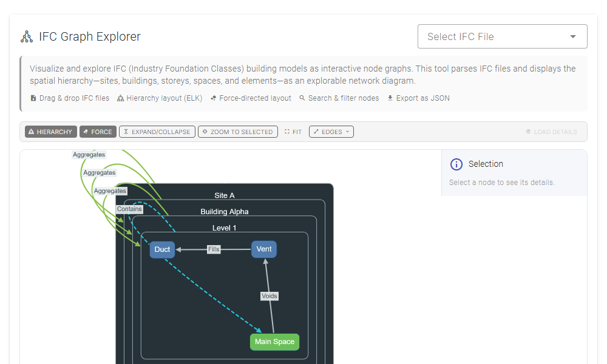This screenshot has height=364, width=607.
Task: Click the graph icon beside IFC Graph Explorer title
Action: point(27,36)
